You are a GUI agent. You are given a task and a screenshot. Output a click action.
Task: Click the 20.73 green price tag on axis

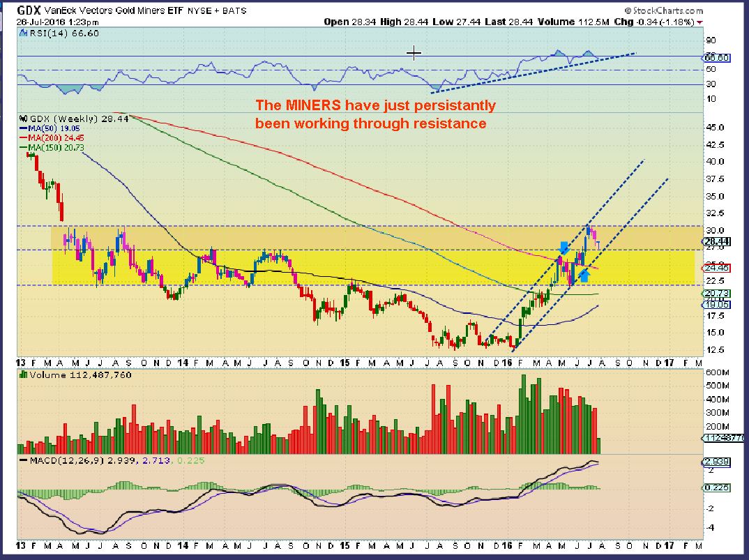coord(716,294)
